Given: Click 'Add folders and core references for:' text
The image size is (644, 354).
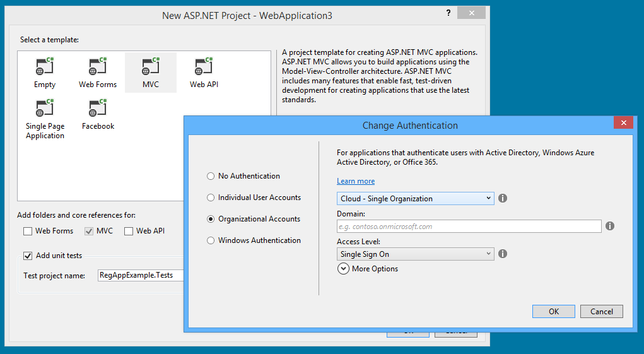Looking at the screenshot, I should pyautogui.click(x=76, y=215).
